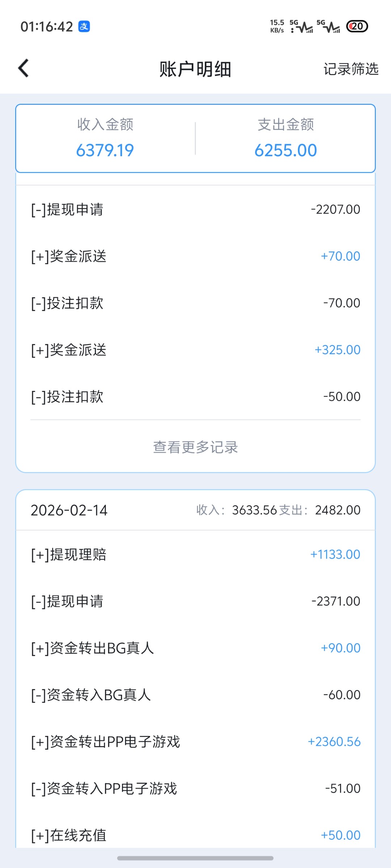Tap the 15.5 KB/s network speed indicator

pos(277,26)
